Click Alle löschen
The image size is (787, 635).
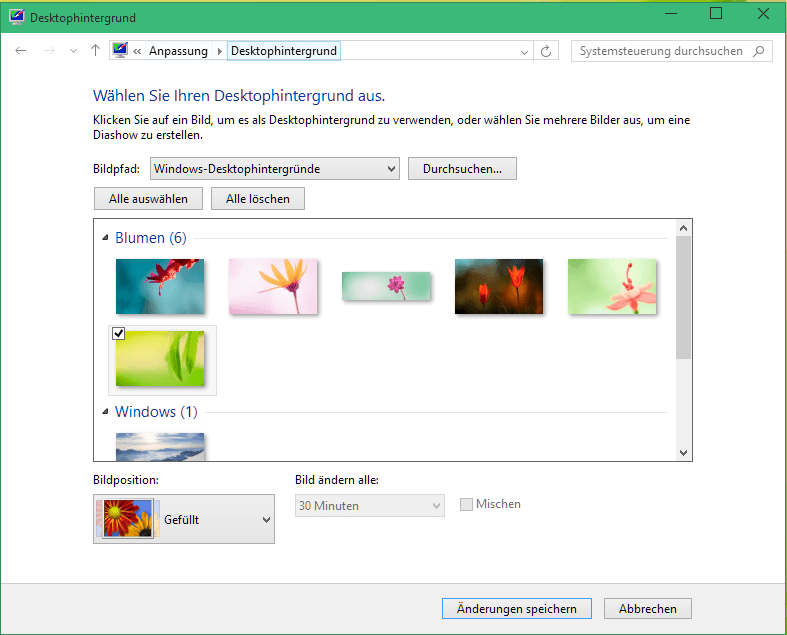coord(257,199)
